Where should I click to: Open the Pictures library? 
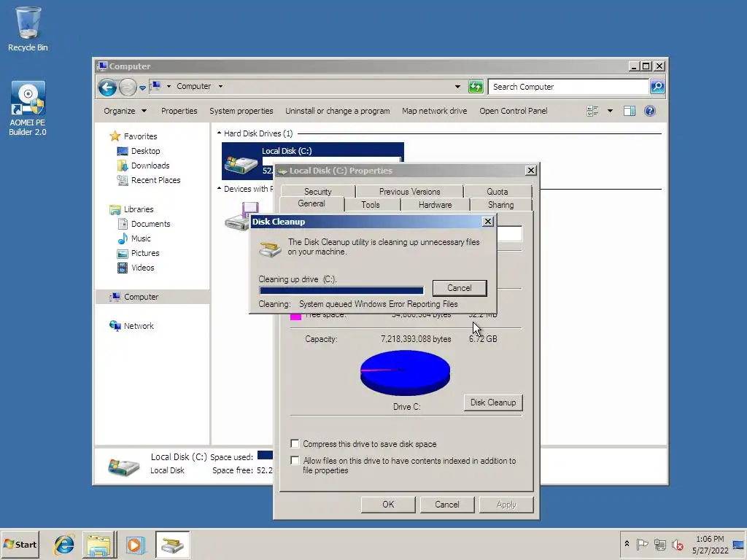(145, 253)
